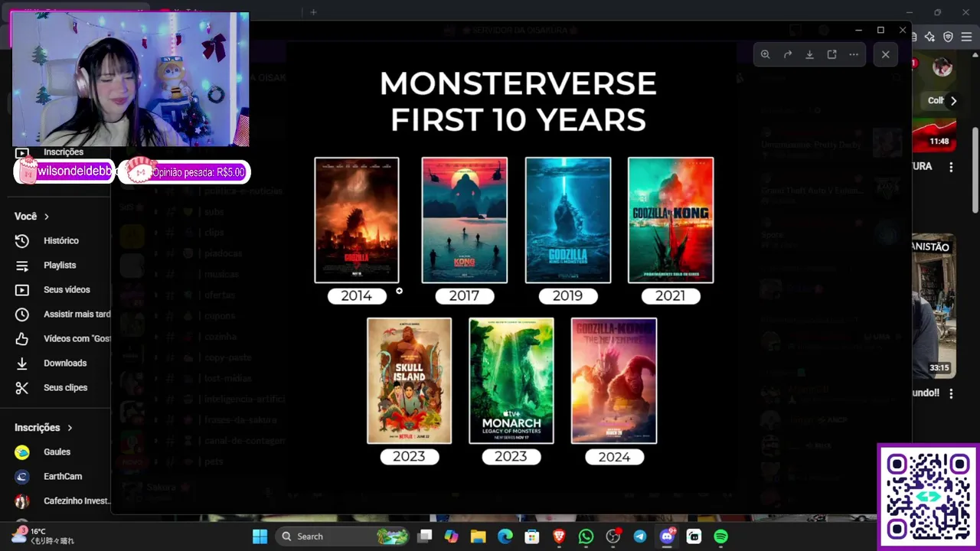The image size is (980, 551).
Task: Open Windows Start menu
Action: (x=260, y=536)
